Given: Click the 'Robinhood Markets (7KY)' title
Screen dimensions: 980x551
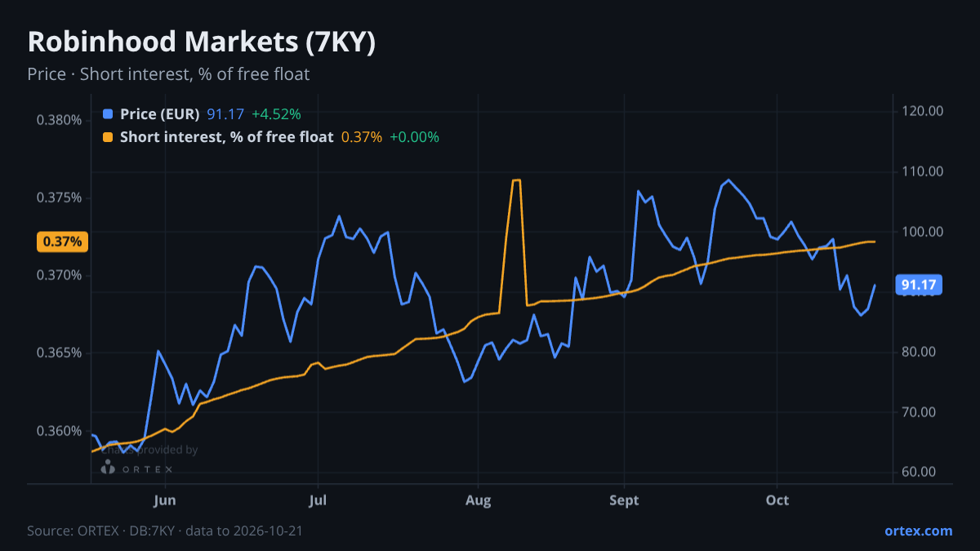Looking at the screenshot, I should pyautogui.click(x=202, y=42).
